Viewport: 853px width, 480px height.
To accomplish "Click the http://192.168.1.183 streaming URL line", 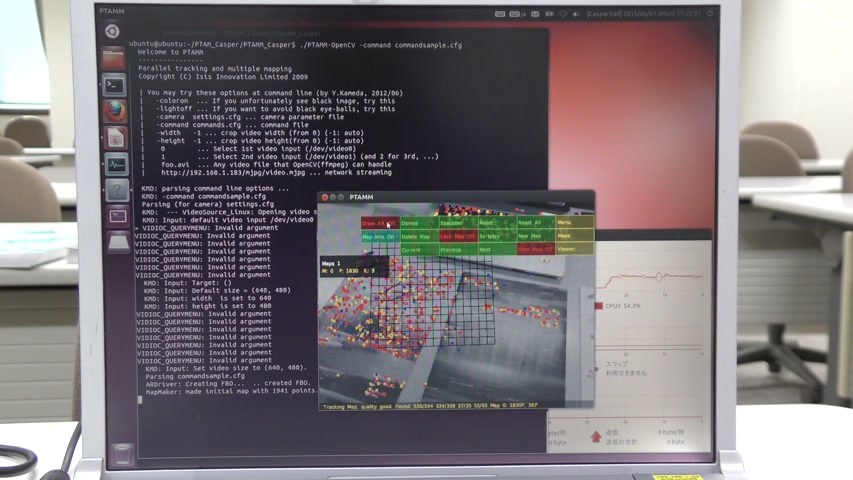I will point(276,173).
